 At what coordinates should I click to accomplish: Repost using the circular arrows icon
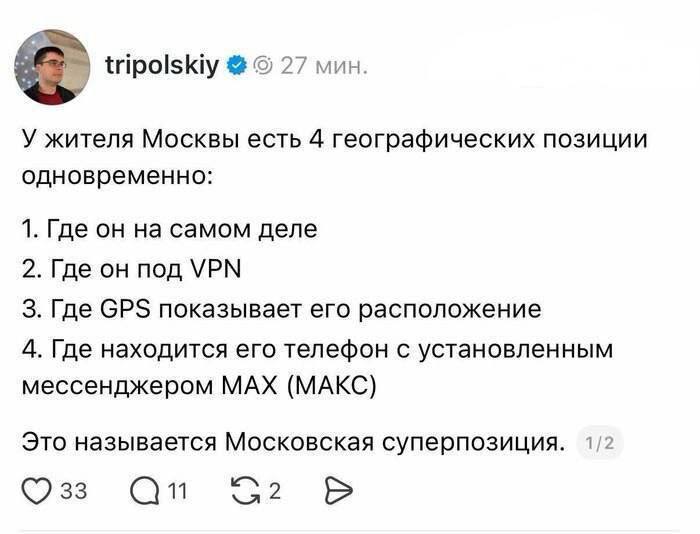(x=244, y=491)
